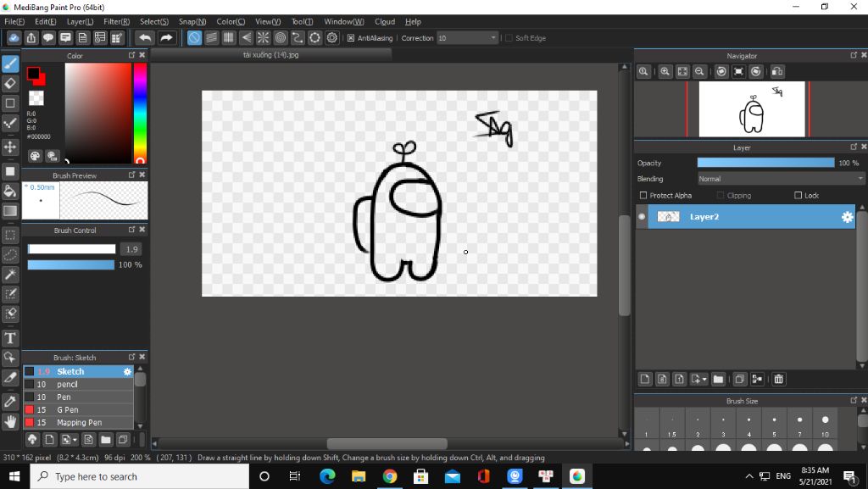Viewport: 868px width, 489px height.
Task: Zoom out in the Navigator panel
Action: tap(699, 71)
